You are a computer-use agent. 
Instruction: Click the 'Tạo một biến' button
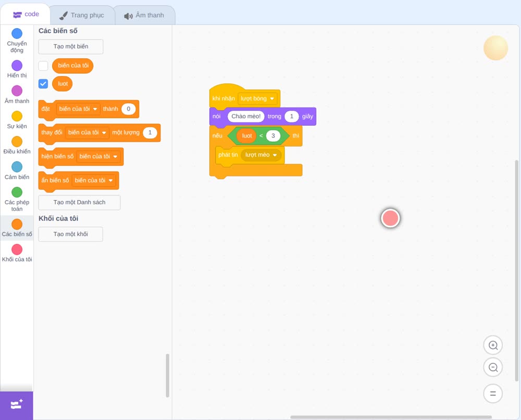(71, 46)
